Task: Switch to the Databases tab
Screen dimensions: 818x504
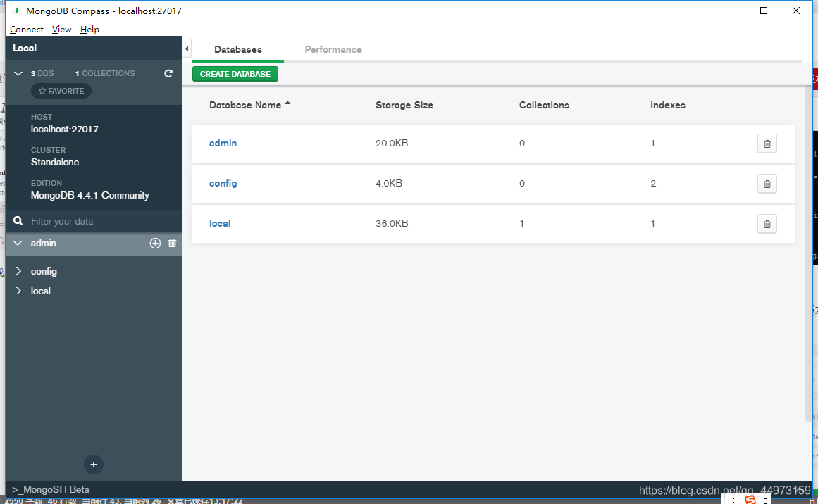Action: [238, 49]
